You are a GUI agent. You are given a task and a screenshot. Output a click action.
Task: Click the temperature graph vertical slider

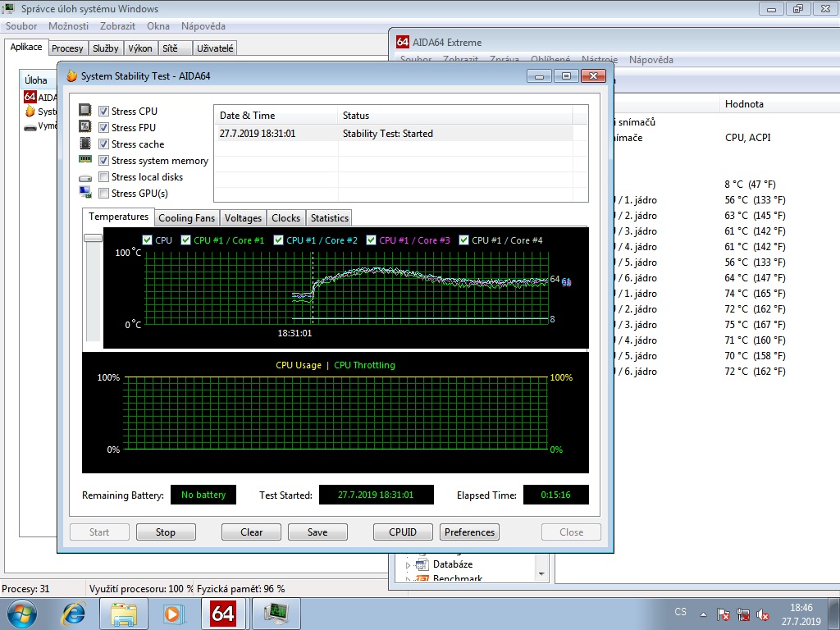coord(93,238)
